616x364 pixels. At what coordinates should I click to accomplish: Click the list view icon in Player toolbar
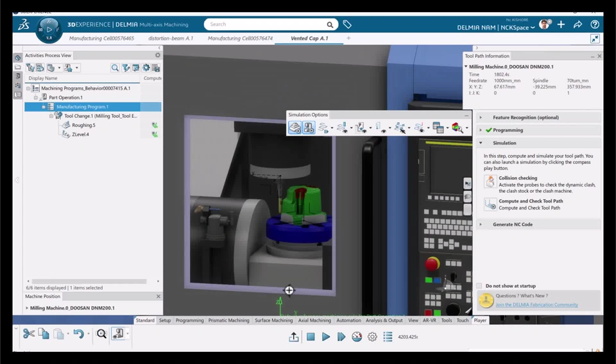pyautogui.click(x=388, y=336)
